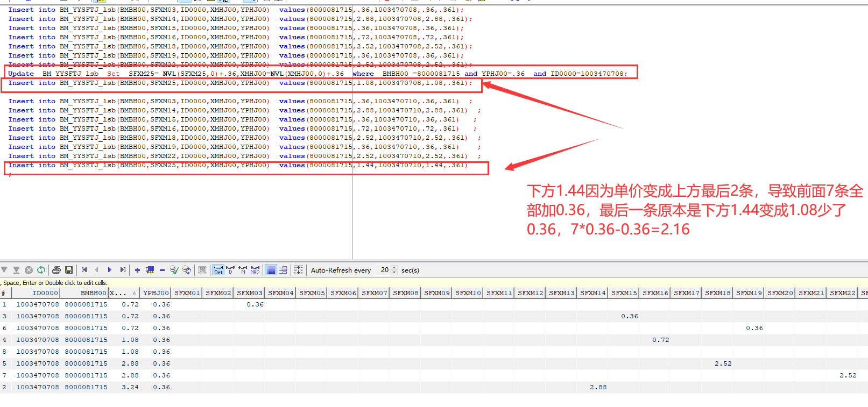Image resolution: width=868 pixels, height=407 pixels.
Task: Click the save floppy disk icon
Action: [x=69, y=270]
